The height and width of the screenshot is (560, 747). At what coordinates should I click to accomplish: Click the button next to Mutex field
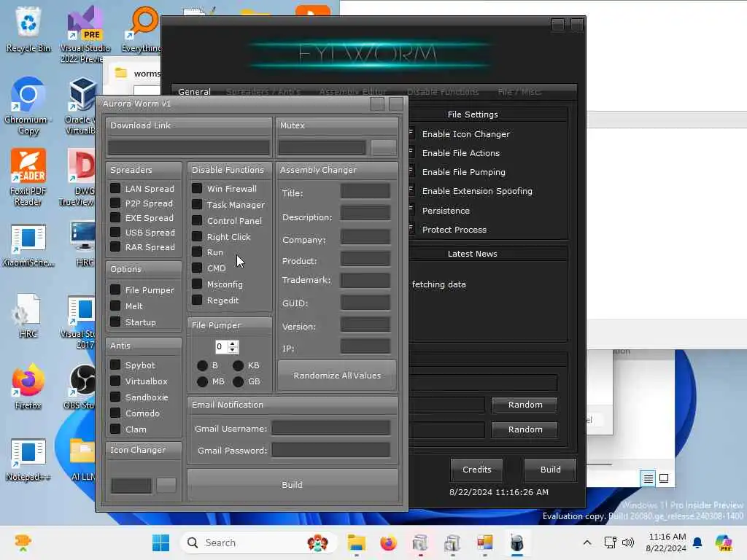[384, 147]
